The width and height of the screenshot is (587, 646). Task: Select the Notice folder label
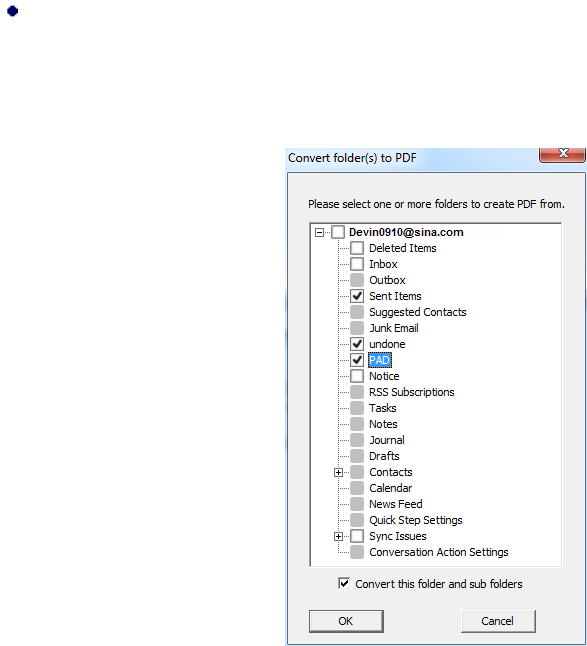click(384, 376)
